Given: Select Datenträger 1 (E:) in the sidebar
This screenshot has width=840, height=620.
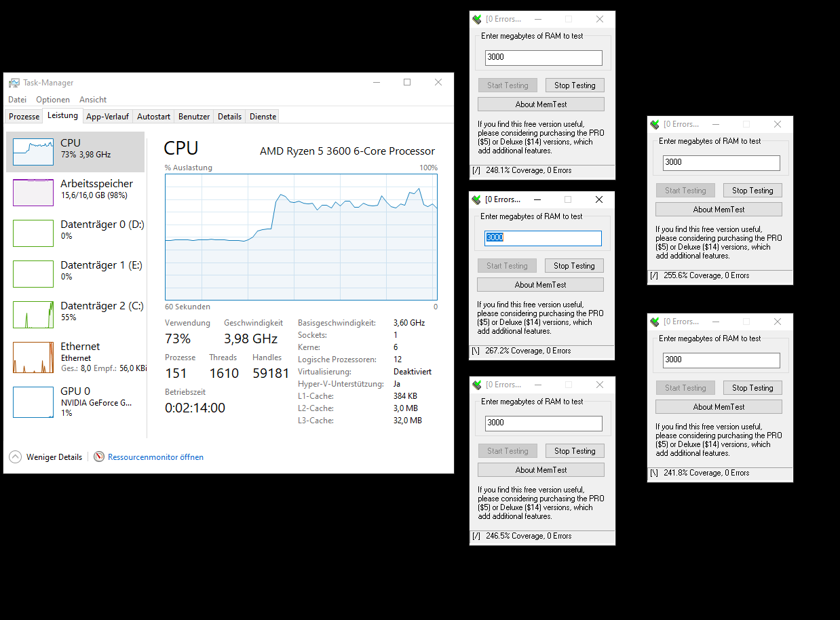Looking at the screenshot, I should click(x=75, y=274).
